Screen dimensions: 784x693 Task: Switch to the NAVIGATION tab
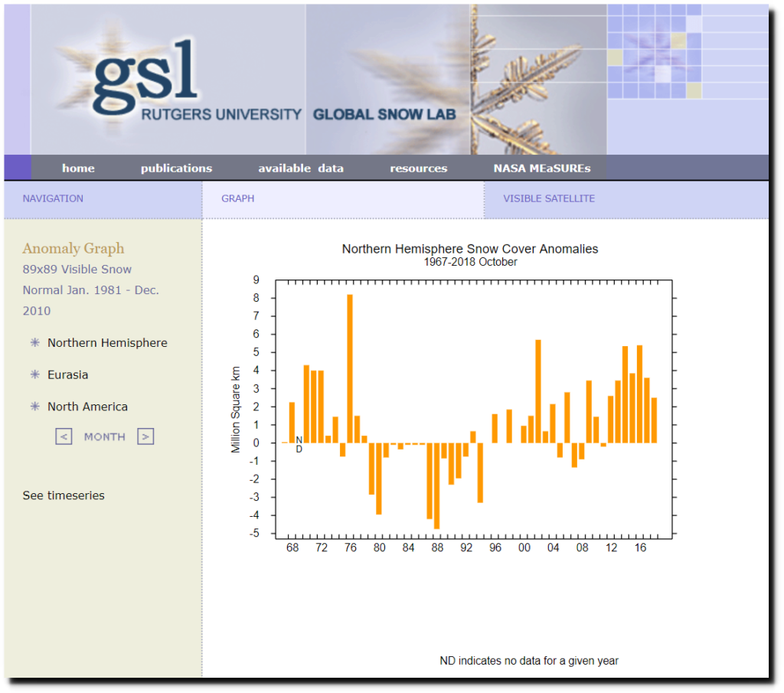53,198
